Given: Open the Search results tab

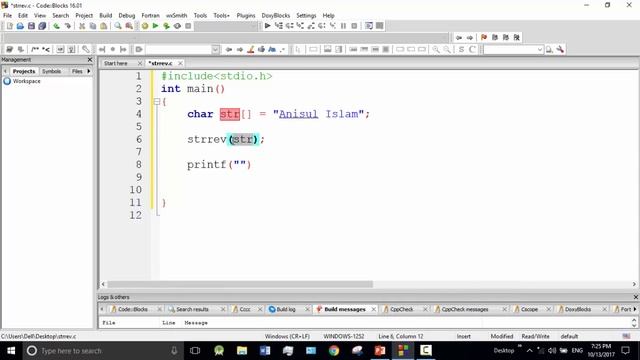Looking at the screenshot, I should click(192, 309).
